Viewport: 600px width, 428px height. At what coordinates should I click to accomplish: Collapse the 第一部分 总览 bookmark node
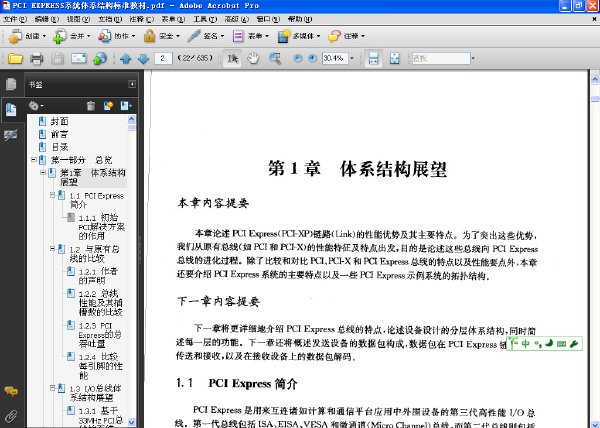click(x=34, y=159)
